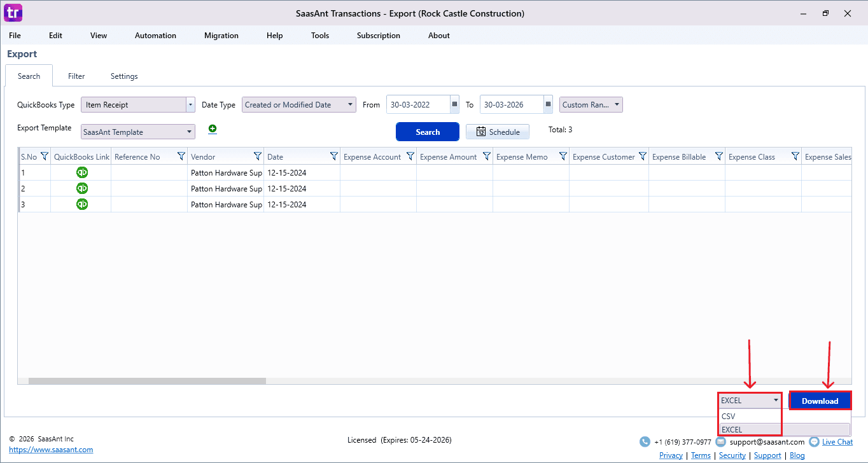
Task: Filter the S.No column
Action: click(x=45, y=156)
